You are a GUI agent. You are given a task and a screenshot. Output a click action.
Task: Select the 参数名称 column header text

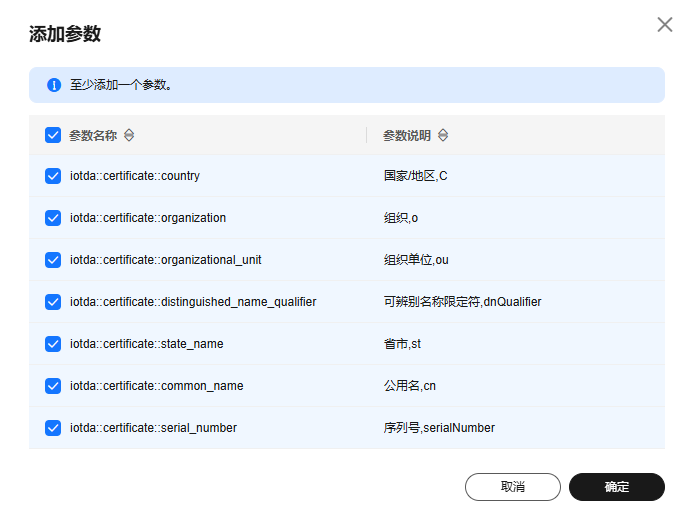(x=93, y=136)
